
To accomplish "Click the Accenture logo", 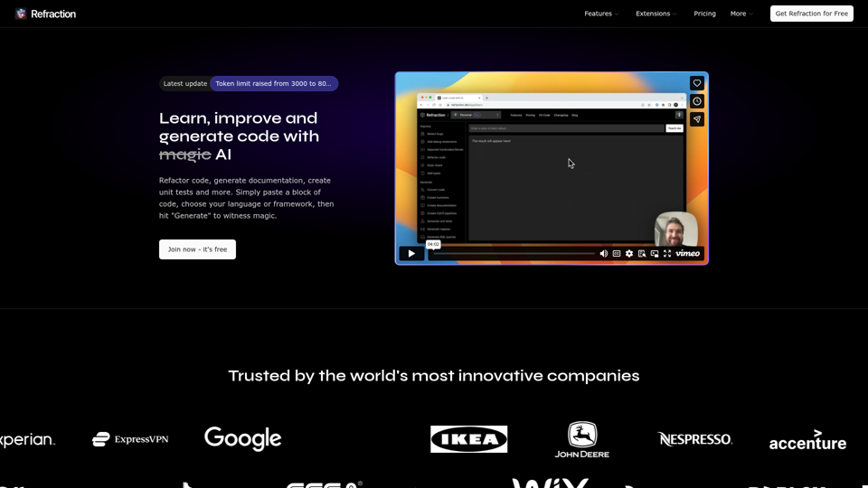I will (807, 440).
